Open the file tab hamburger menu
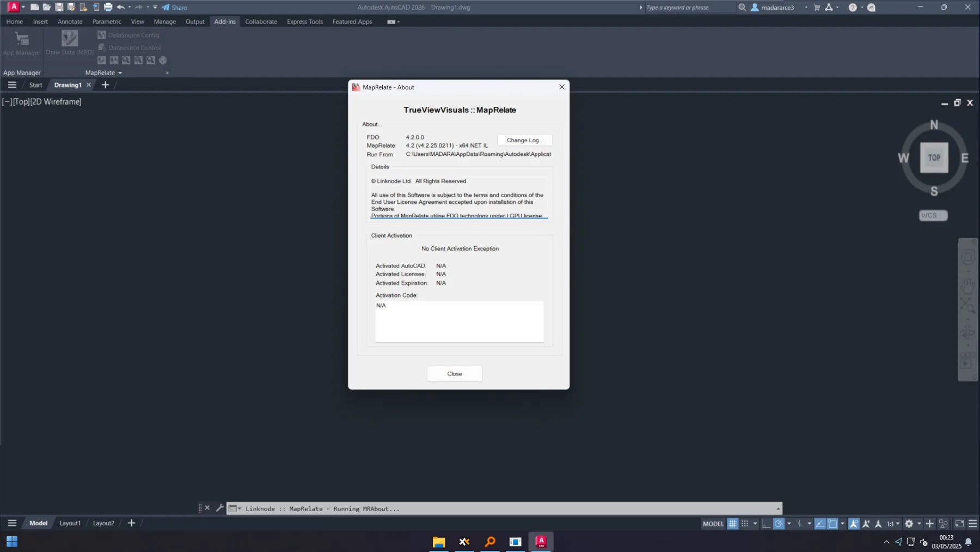This screenshot has height=552, width=980. pyautogui.click(x=12, y=85)
